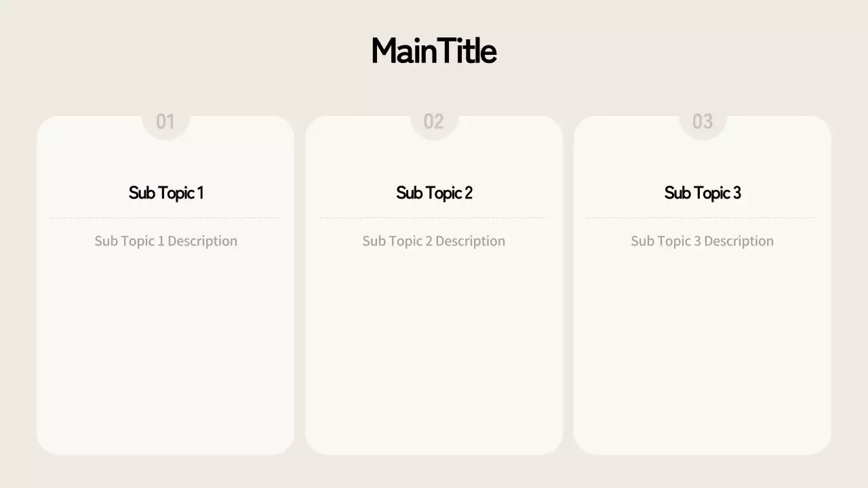This screenshot has width=868, height=488.
Task: Select the Sub Topic 2 Description text
Action: click(x=434, y=241)
